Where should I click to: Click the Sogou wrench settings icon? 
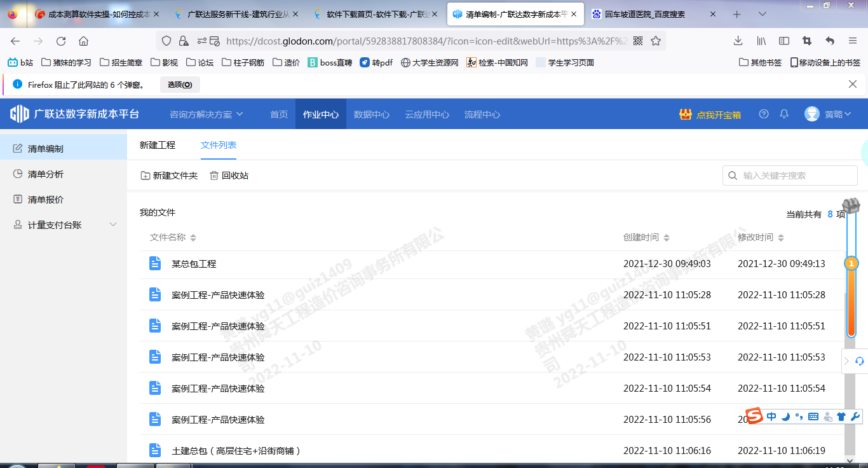point(855,416)
